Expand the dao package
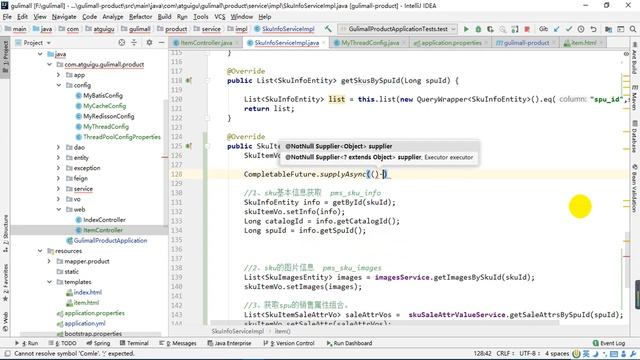Image resolution: width=640 pixels, height=360 pixels. 58,147
